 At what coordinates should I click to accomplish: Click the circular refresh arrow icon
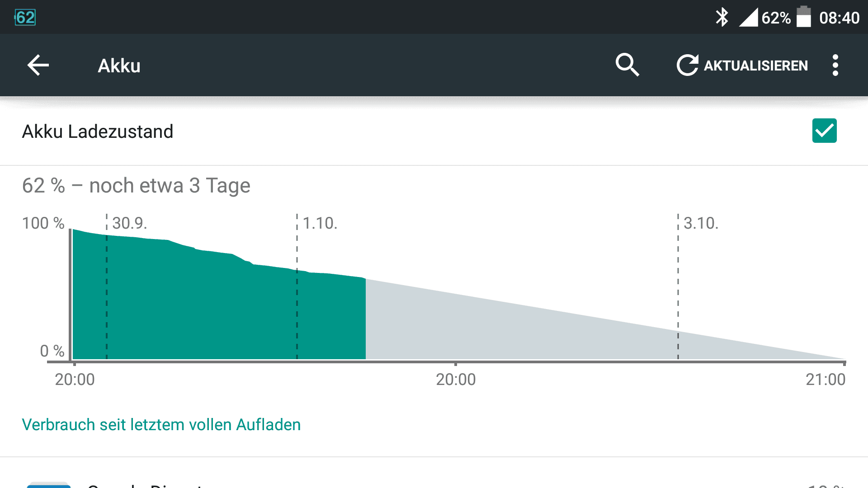(687, 65)
